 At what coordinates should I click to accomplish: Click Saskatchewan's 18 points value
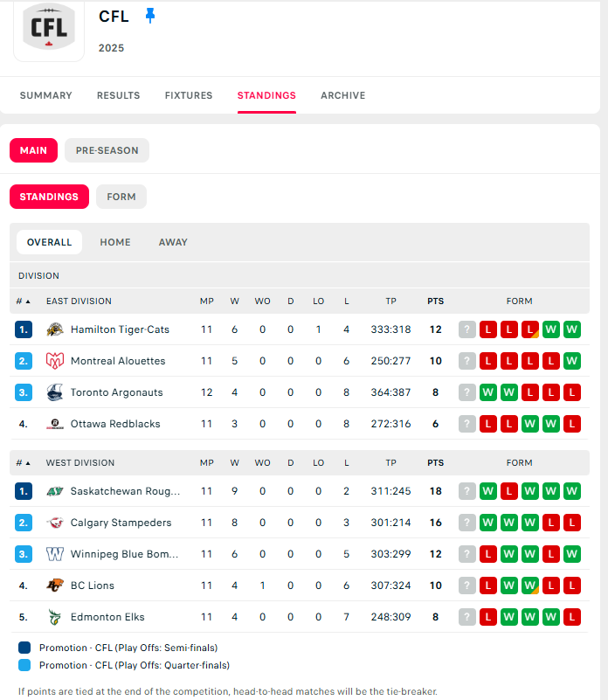435,491
